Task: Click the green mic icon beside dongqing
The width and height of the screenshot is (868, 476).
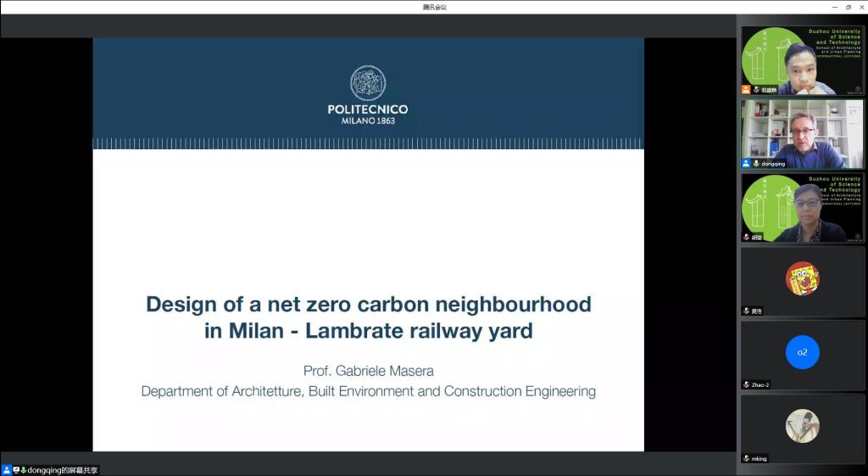Action: coord(756,164)
